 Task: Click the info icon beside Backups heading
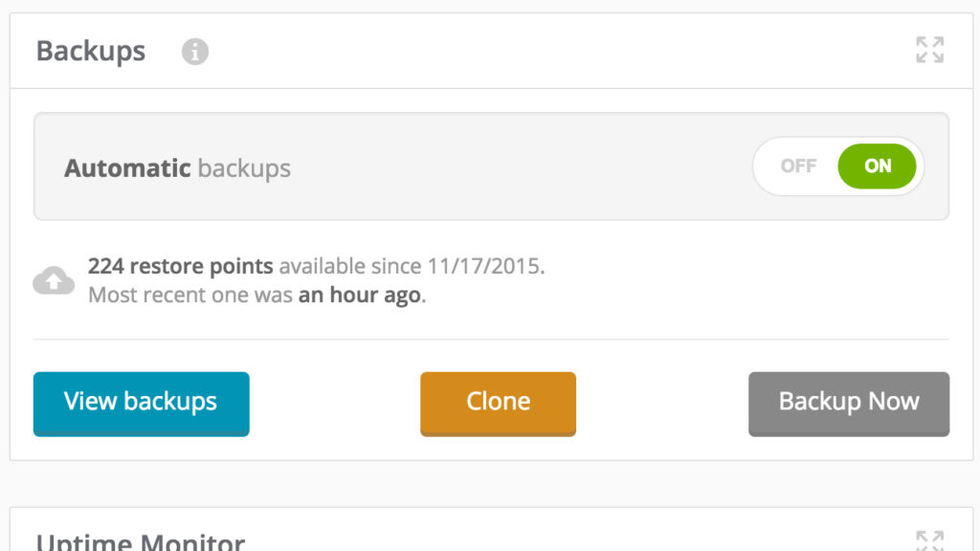(x=195, y=52)
